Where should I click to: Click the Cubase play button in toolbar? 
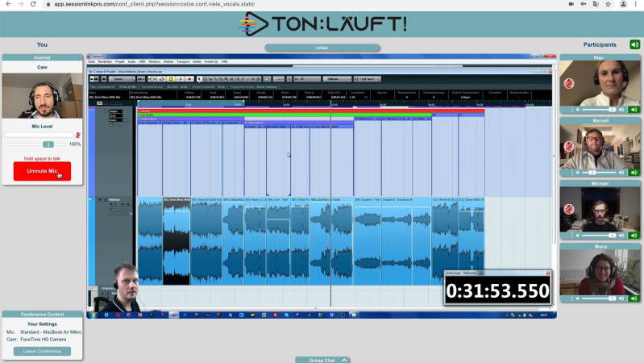[180, 79]
